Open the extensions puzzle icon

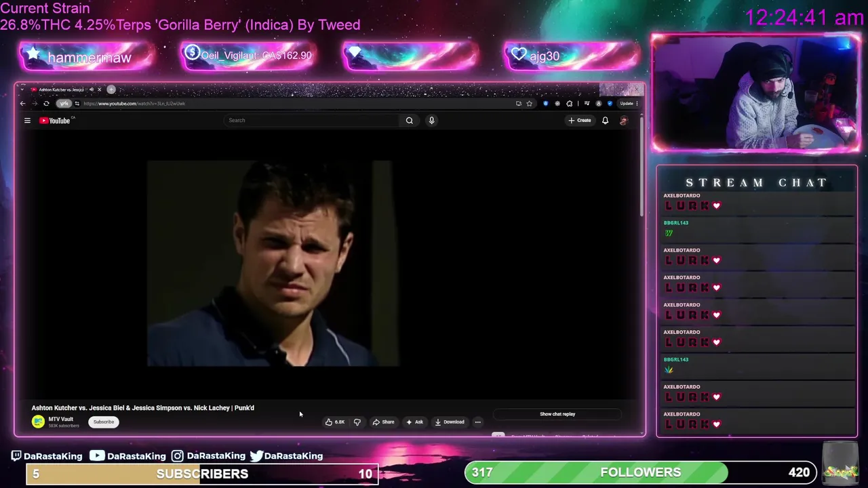[569, 104]
